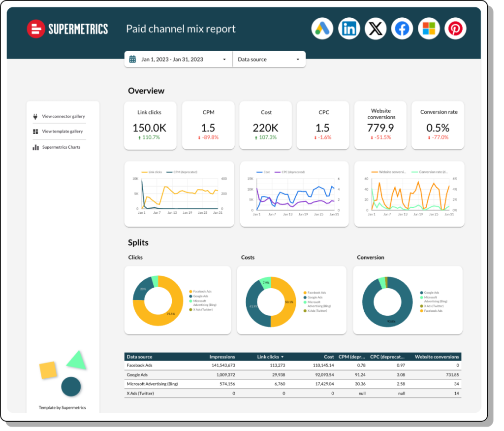Select the LinkedIn icon in the header
This screenshot has height=431, width=504.
click(349, 29)
